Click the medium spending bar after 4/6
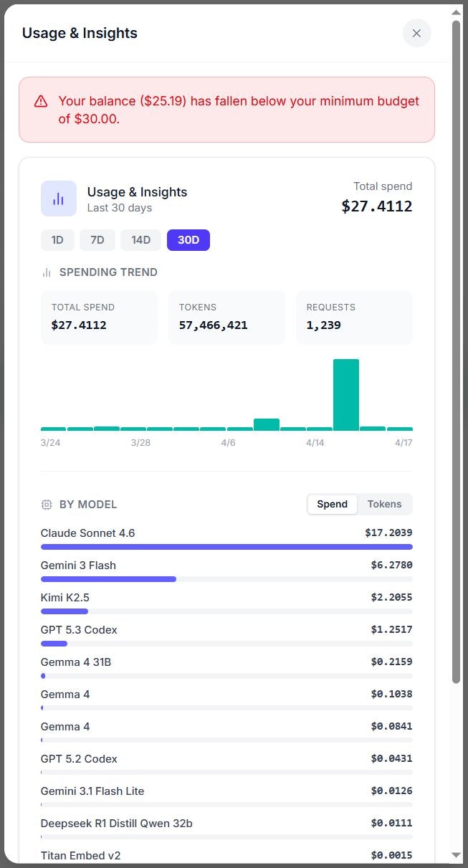 click(x=267, y=424)
